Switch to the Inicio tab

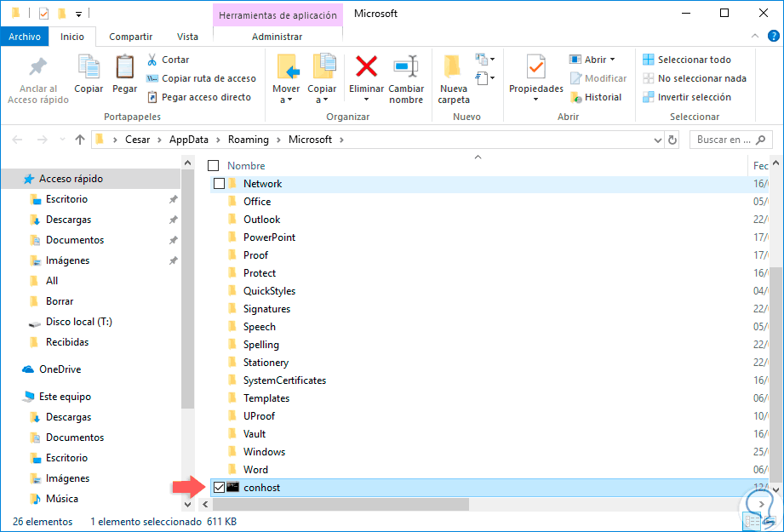pyautogui.click(x=72, y=37)
